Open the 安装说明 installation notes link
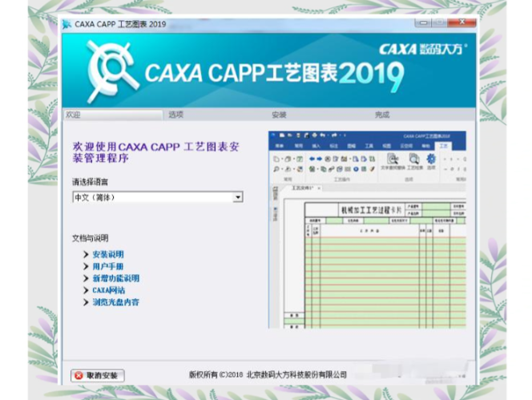The image size is (532, 400). tap(108, 254)
